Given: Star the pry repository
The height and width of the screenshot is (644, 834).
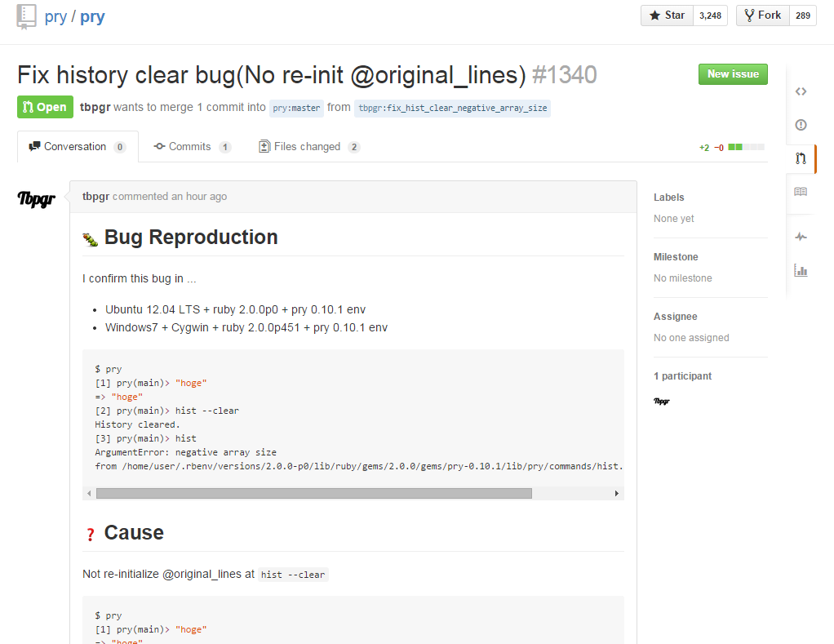Looking at the screenshot, I should 666,15.
